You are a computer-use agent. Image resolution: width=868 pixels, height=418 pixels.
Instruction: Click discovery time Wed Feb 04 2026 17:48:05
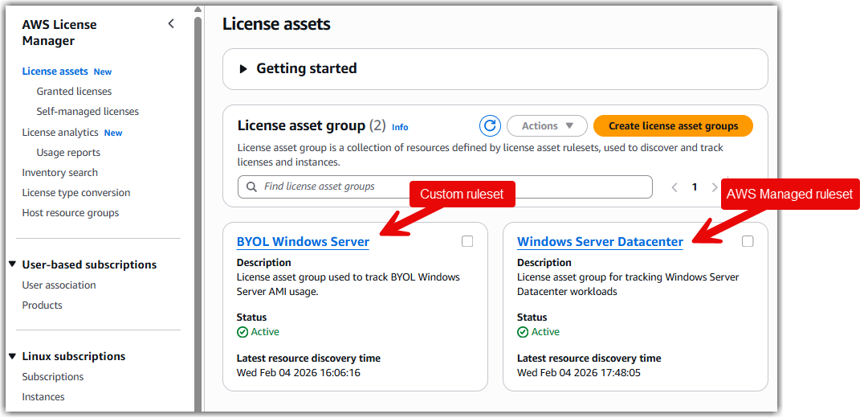[579, 372]
